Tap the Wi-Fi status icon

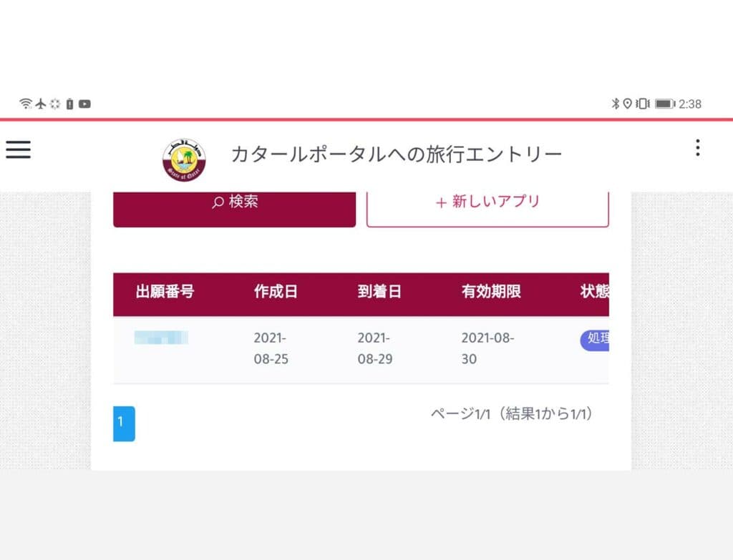tap(25, 104)
